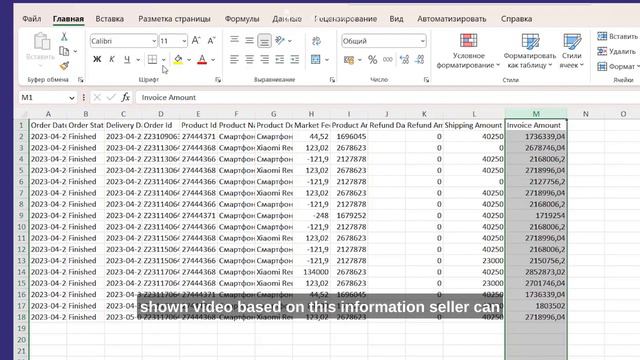The image size is (640, 360).
Task: Expand the font color dropdown arrow
Action: click(x=213, y=60)
